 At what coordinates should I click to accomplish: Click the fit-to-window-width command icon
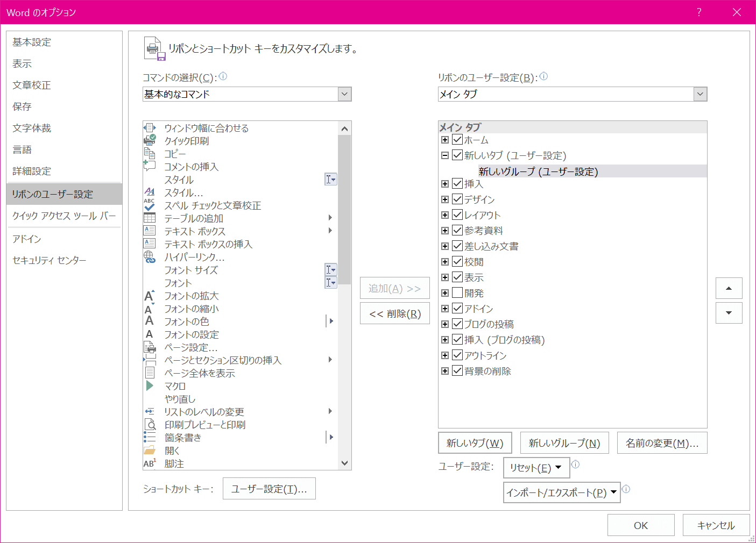[x=150, y=128]
